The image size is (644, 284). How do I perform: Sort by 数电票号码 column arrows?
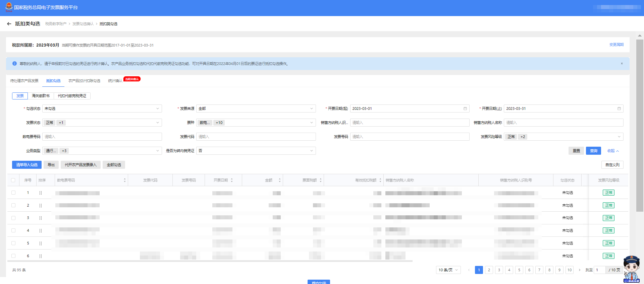tap(125, 180)
